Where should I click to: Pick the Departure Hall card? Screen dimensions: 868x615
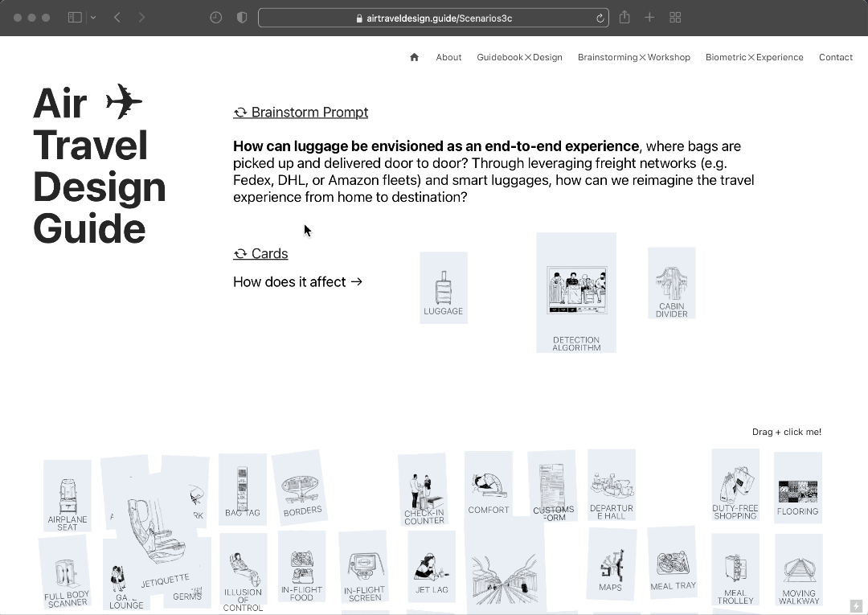[x=611, y=485]
